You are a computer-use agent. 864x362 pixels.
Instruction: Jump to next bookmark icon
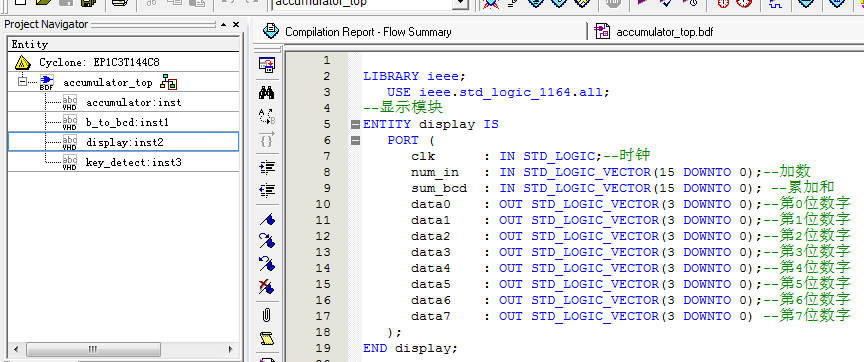click(267, 241)
